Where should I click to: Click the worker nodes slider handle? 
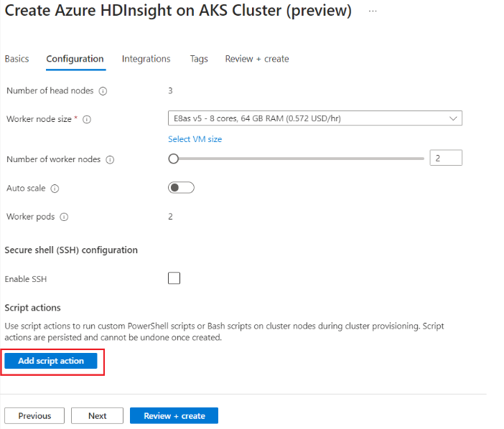173,159
